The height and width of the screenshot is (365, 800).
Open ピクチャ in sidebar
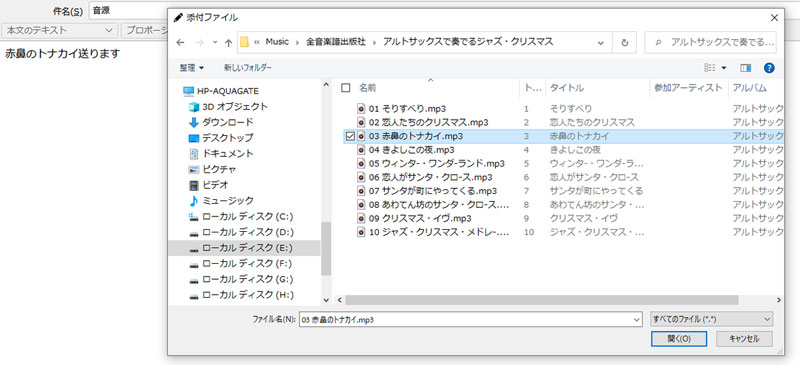tap(219, 169)
